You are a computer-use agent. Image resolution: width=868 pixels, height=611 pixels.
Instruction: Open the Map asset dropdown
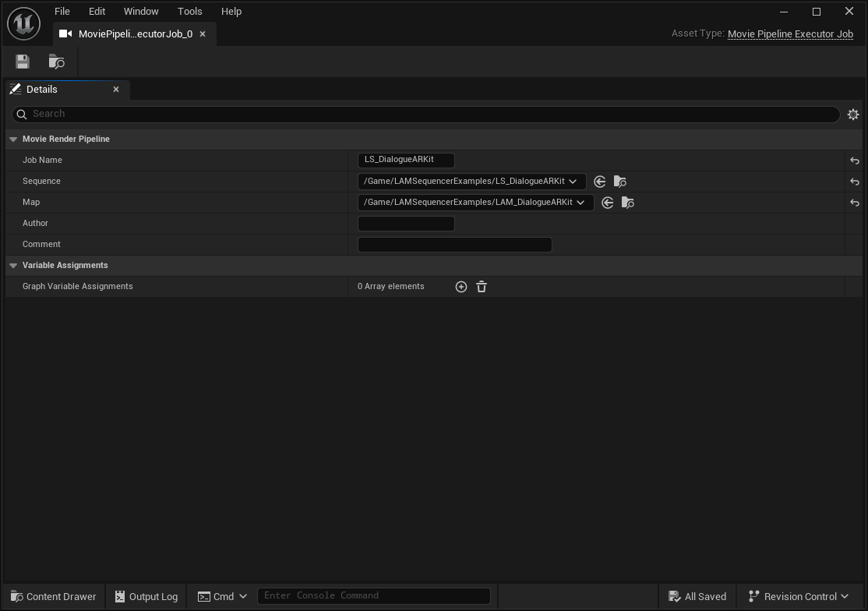(x=475, y=203)
